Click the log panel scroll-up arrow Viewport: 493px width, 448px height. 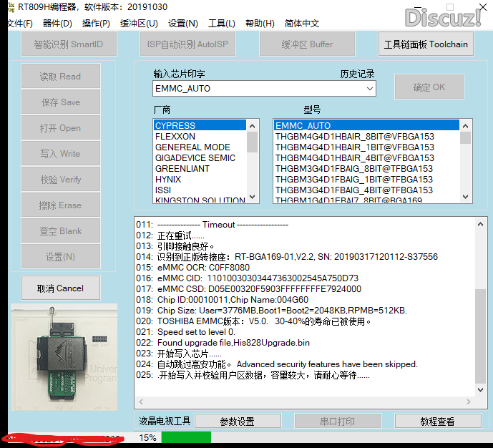(x=480, y=224)
